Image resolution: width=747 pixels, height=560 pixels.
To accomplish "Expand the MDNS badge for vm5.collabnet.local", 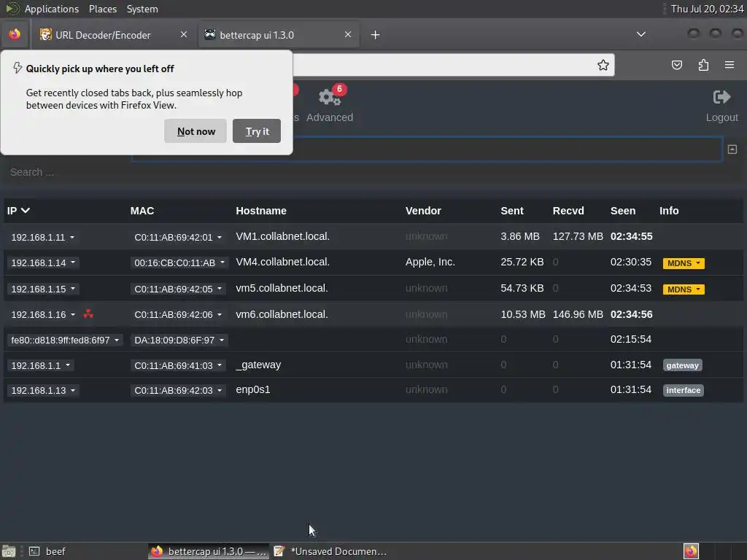I will click(x=683, y=289).
